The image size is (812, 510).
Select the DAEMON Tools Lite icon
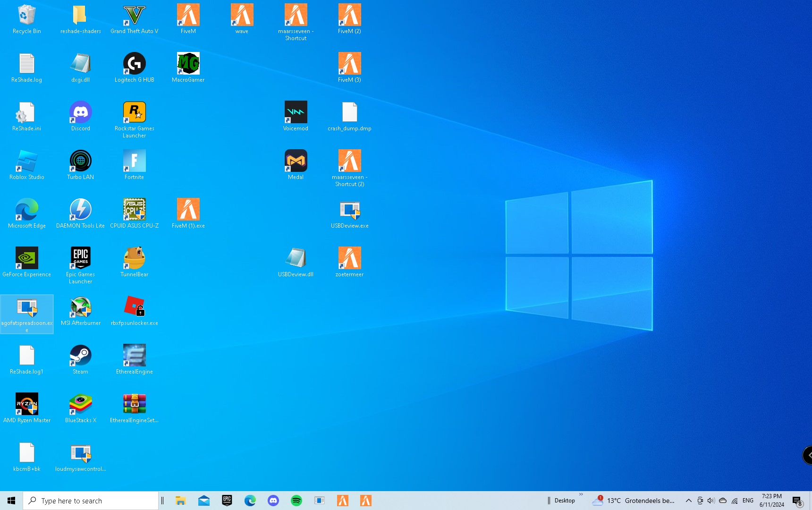(x=81, y=213)
